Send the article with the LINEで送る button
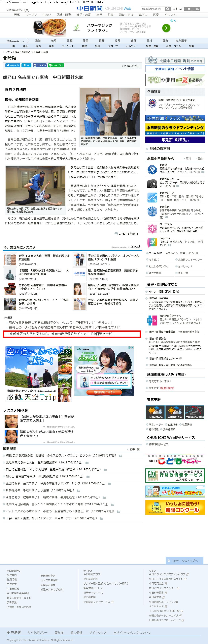Screen dimensions: 208x644 click(56, 65)
